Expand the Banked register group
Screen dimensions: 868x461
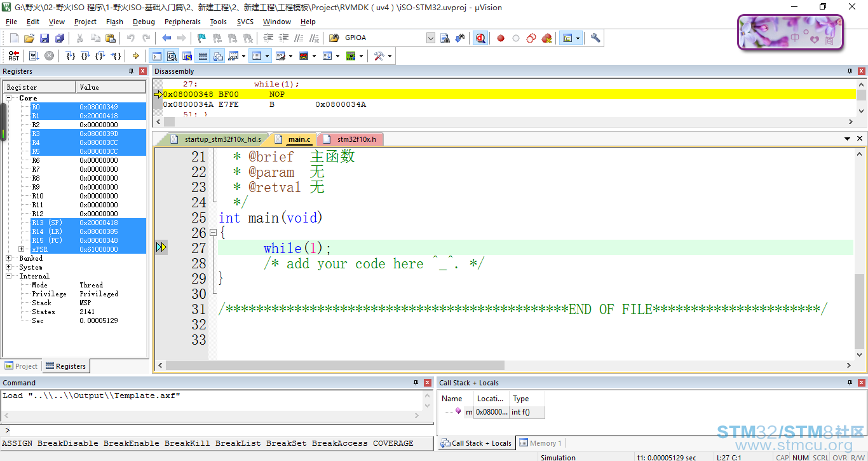point(10,258)
